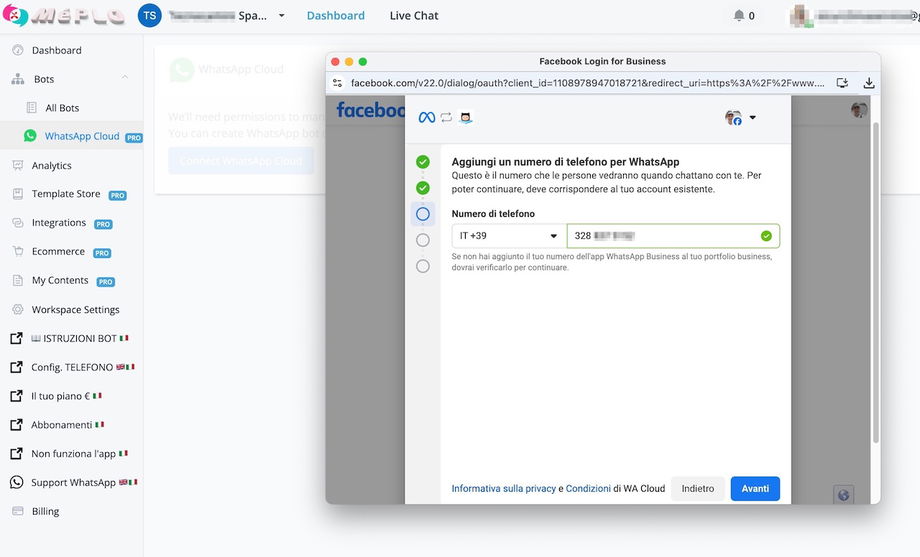Open Analytics in the sidebar
Screen dimensions: 920x557
pyautogui.click(x=52, y=166)
